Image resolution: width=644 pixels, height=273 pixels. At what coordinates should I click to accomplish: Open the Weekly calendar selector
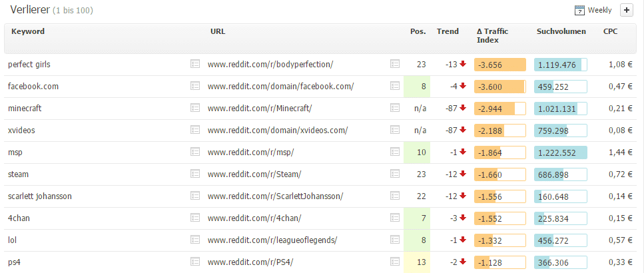tap(593, 10)
